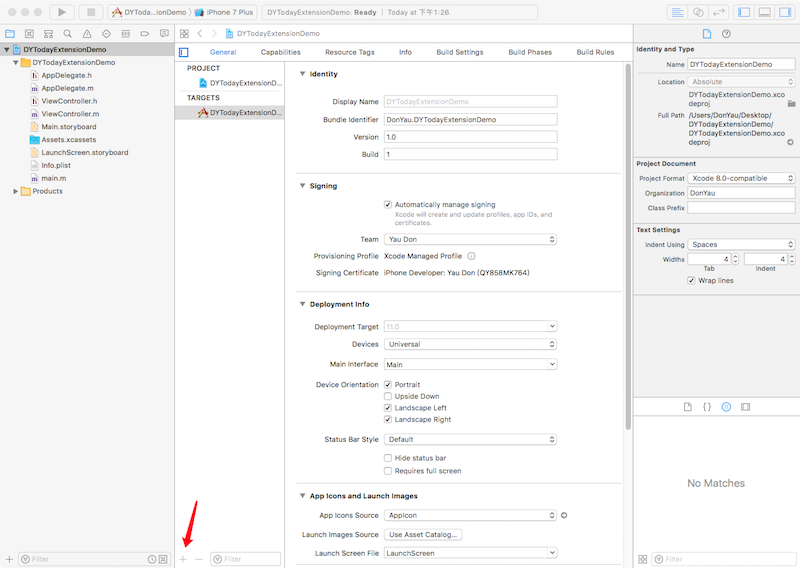Run the project with the Play button

(x=62, y=12)
